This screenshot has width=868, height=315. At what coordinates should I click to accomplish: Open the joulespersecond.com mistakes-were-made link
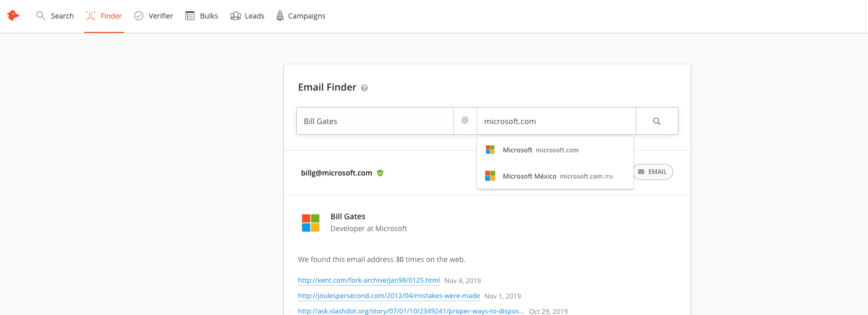[389, 296]
